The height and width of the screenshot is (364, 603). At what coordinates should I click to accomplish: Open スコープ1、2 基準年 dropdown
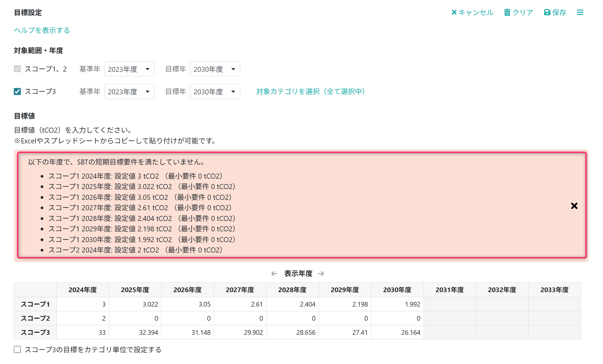pyautogui.click(x=129, y=69)
